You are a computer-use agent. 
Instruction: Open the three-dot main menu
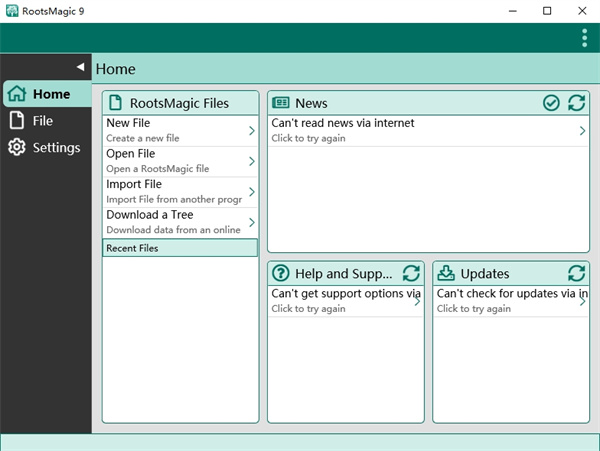click(x=584, y=38)
